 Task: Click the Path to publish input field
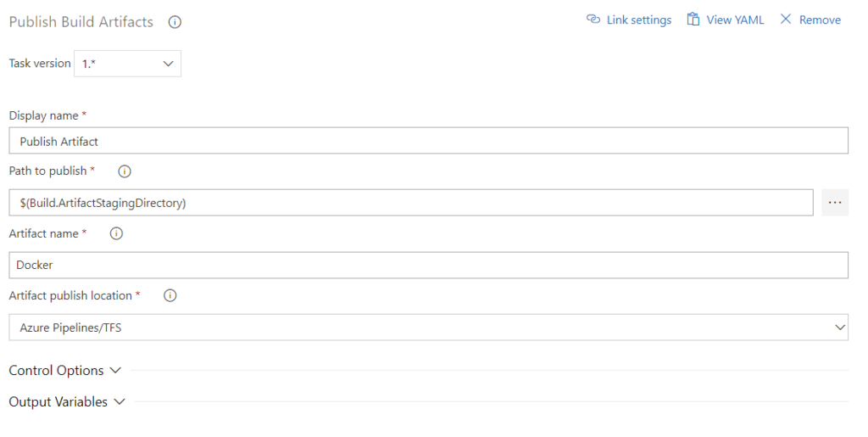(x=411, y=203)
